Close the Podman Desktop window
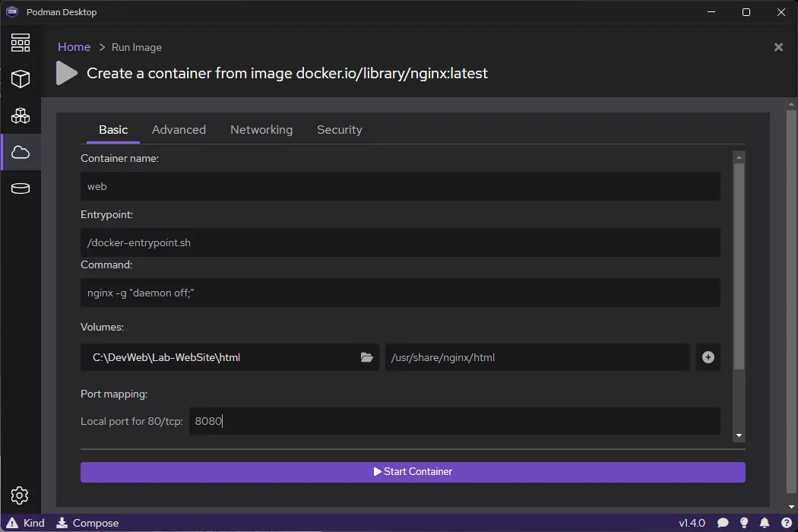 click(781, 11)
